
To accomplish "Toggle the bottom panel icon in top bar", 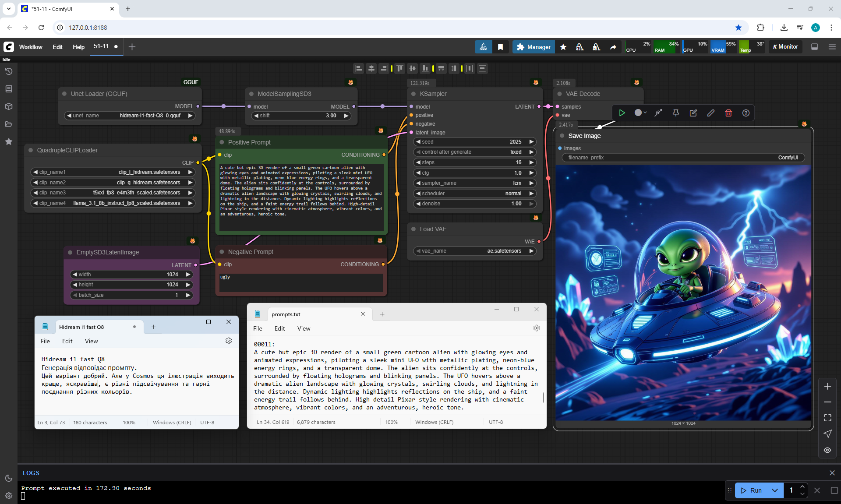I will (x=815, y=47).
